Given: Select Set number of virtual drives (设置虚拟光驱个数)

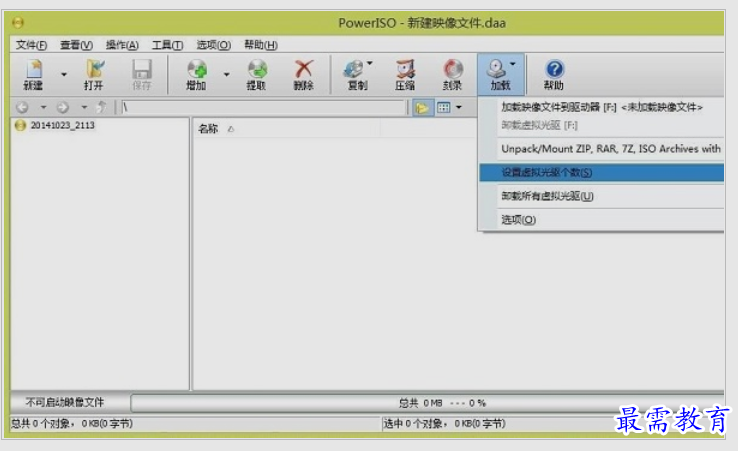Looking at the screenshot, I should [x=602, y=173].
